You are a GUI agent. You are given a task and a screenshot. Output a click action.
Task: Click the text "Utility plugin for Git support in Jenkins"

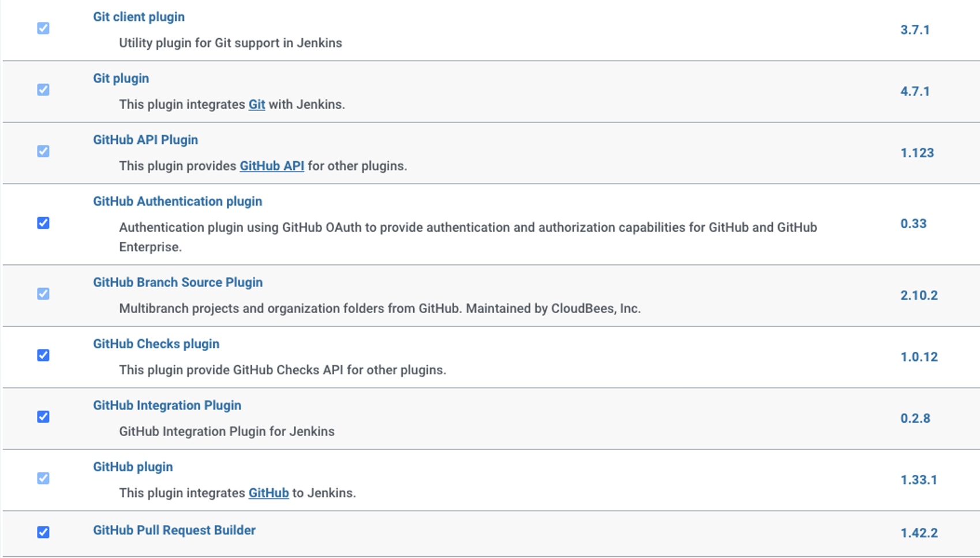(x=231, y=43)
